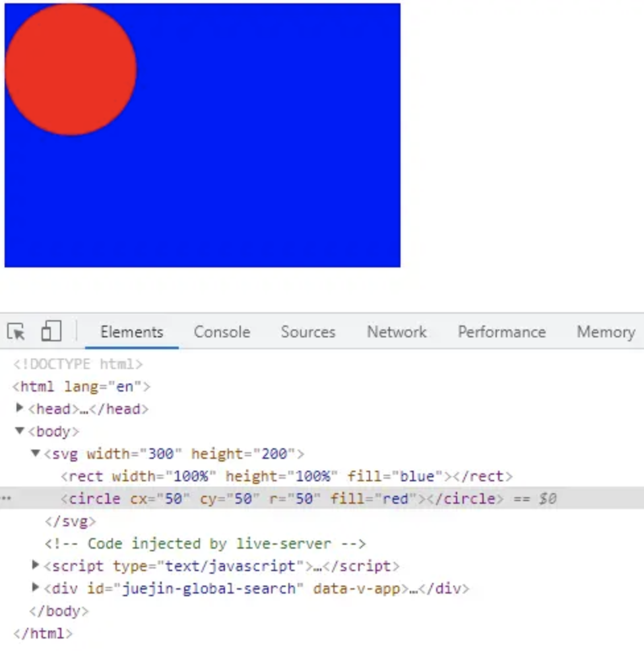644x651 pixels.
Task: Expand the head element node
Action: [18, 407]
